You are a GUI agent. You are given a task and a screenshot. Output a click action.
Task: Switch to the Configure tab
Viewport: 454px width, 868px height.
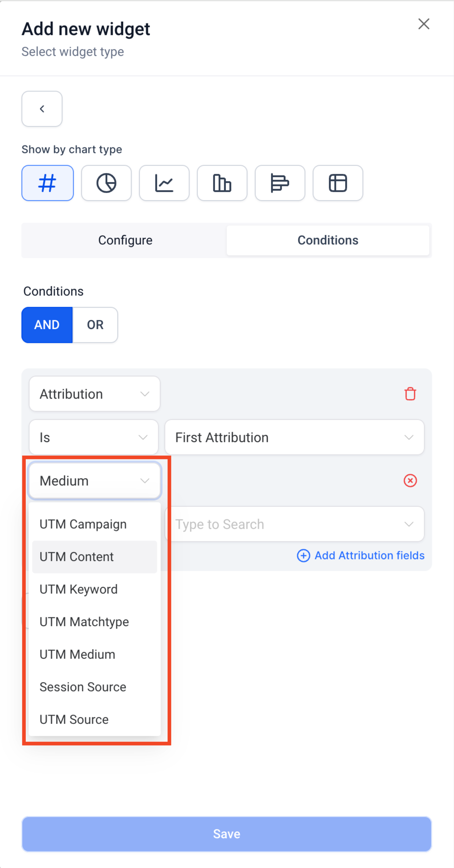(x=125, y=240)
